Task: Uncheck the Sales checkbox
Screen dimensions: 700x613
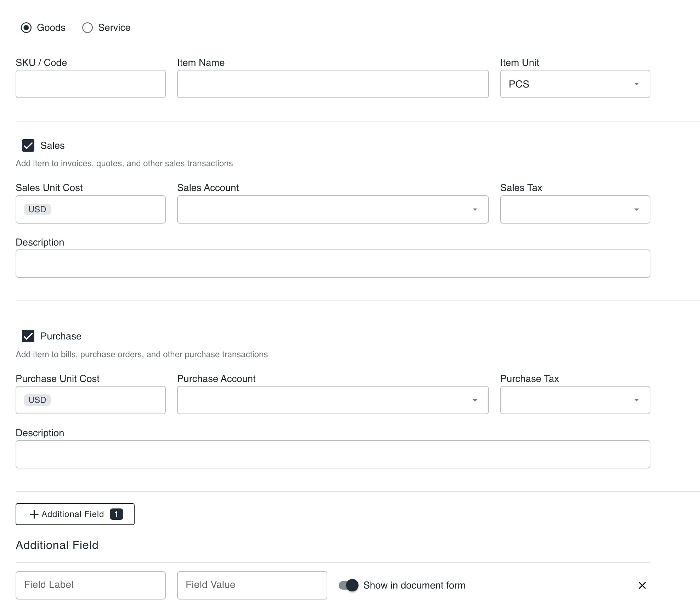Action: [x=28, y=146]
